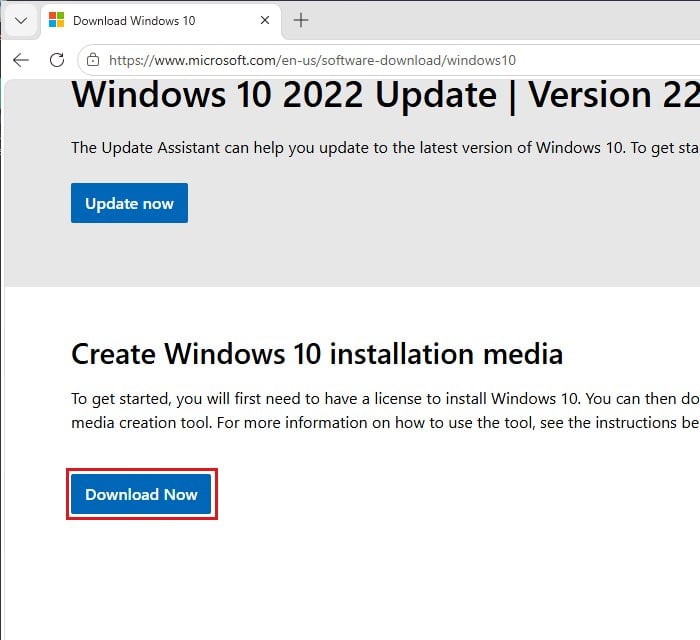Screen dimensions: 700x640
Task: Click the Microsoft logo favicon on the tab
Action: click(56, 20)
